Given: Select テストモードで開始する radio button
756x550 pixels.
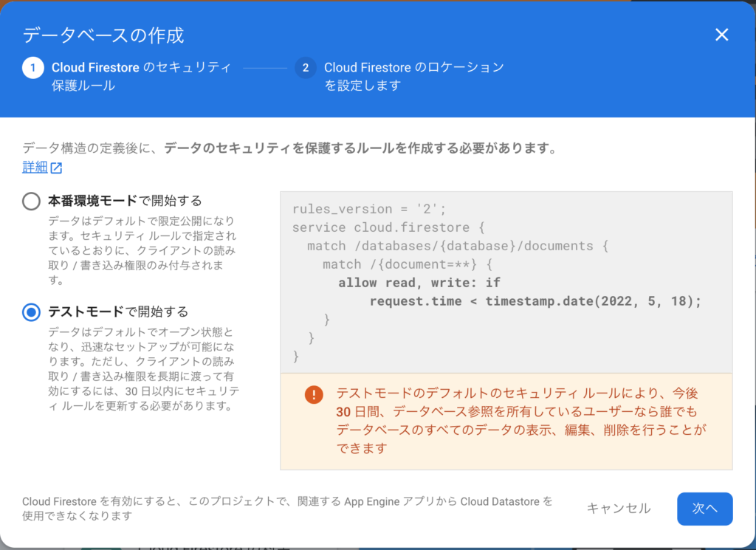Looking at the screenshot, I should [x=31, y=312].
